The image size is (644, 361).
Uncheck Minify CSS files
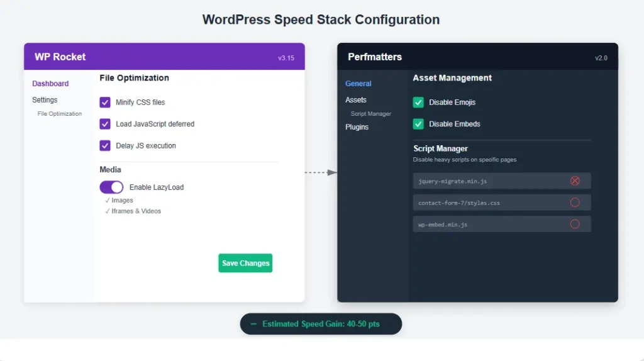(105, 103)
